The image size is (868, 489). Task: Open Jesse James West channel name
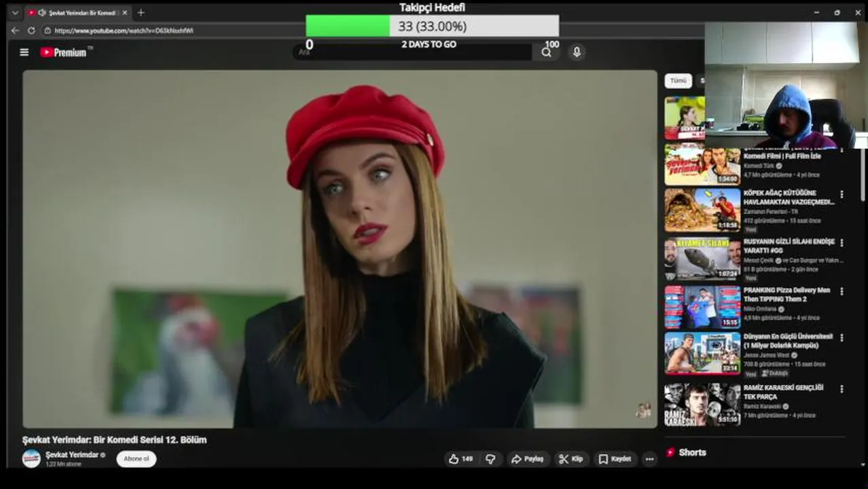pyautogui.click(x=766, y=355)
